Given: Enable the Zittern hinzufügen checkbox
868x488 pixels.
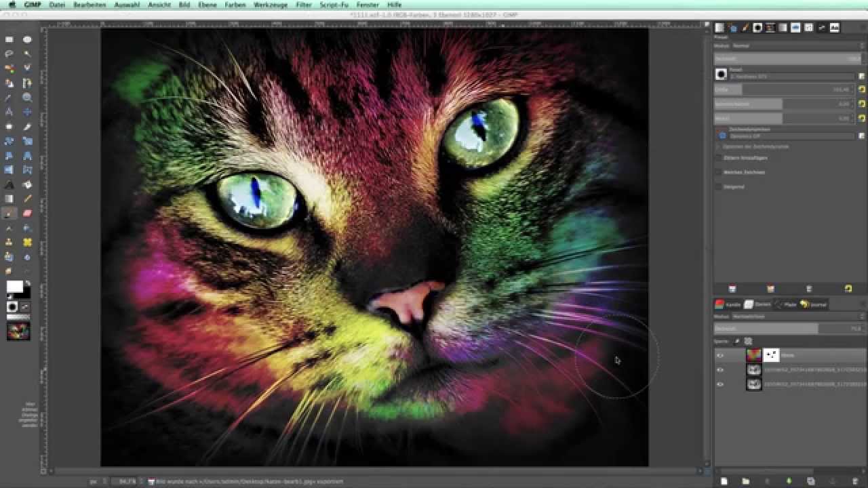Looking at the screenshot, I should pyautogui.click(x=718, y=158).
